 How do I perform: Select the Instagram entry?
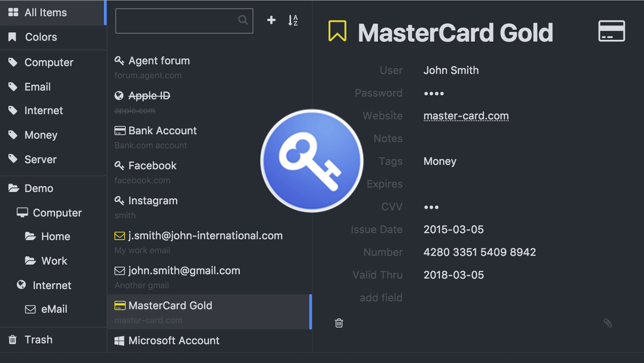[209, 207]
